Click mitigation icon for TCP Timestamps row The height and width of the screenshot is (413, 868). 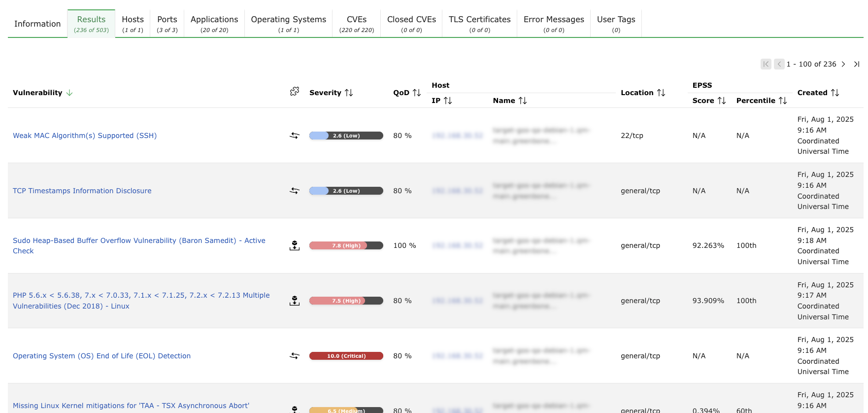tap(295, 191)
